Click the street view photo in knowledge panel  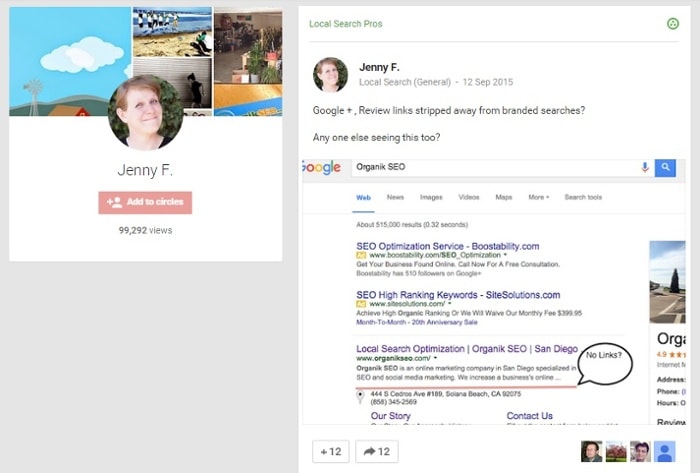(x=667, y=282)
